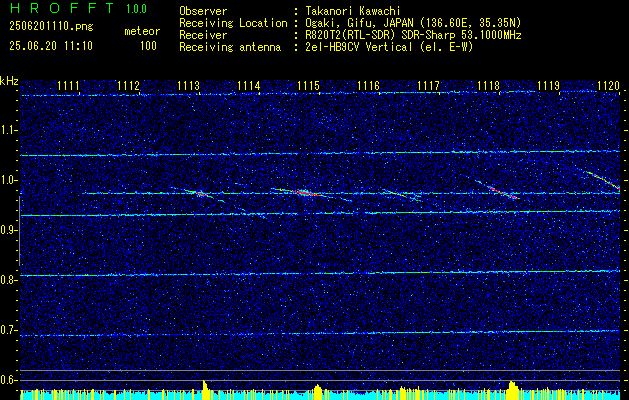
Task: Click the date stamp 25.06.20 11:10
Action: (x=51, y=46)
